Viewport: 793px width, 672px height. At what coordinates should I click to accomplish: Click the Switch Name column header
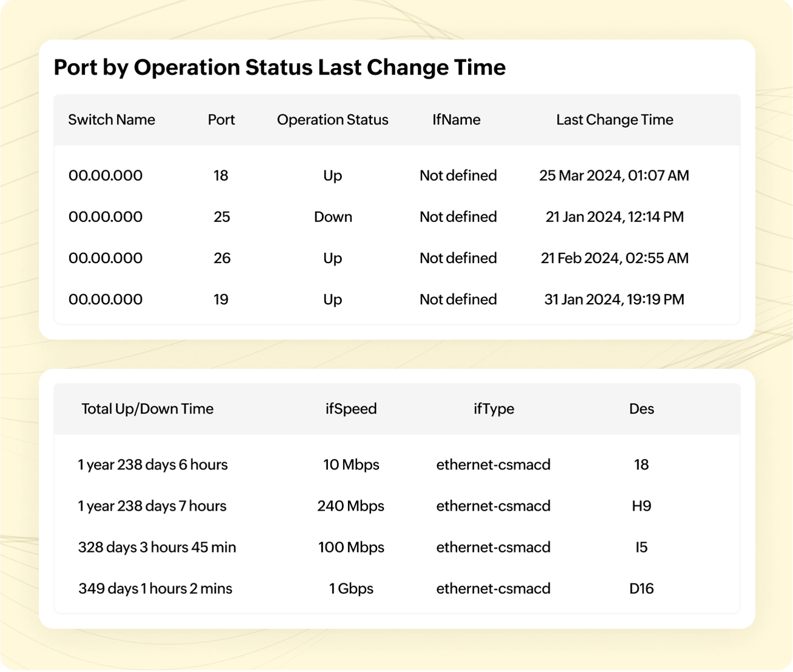[x=112, y=119]
